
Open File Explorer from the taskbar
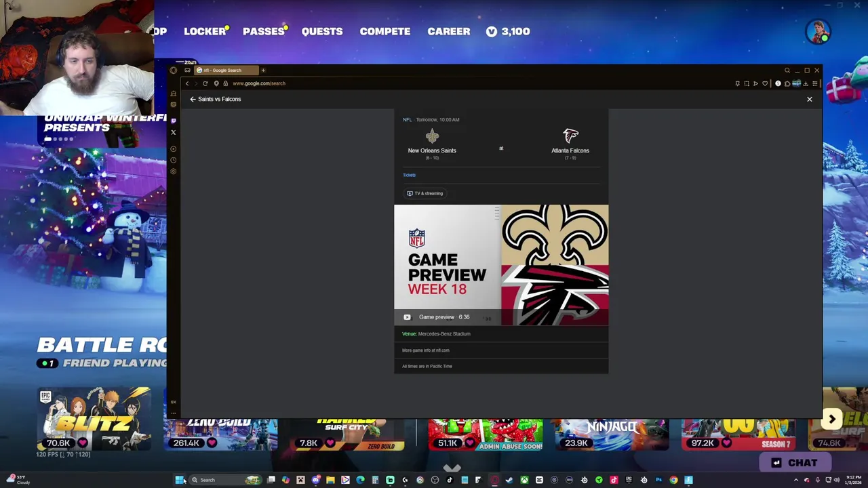(x=330, y=480)
